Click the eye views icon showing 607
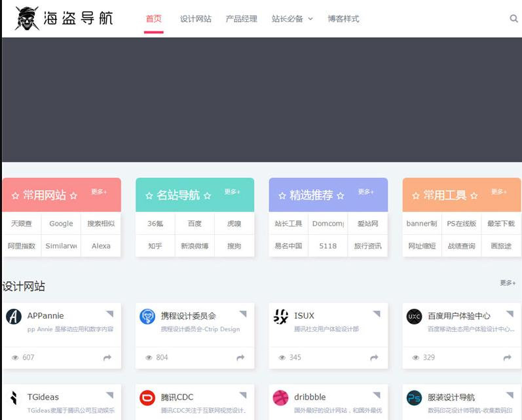The height and width of the screenshot is (420, 522). (15, 357)
